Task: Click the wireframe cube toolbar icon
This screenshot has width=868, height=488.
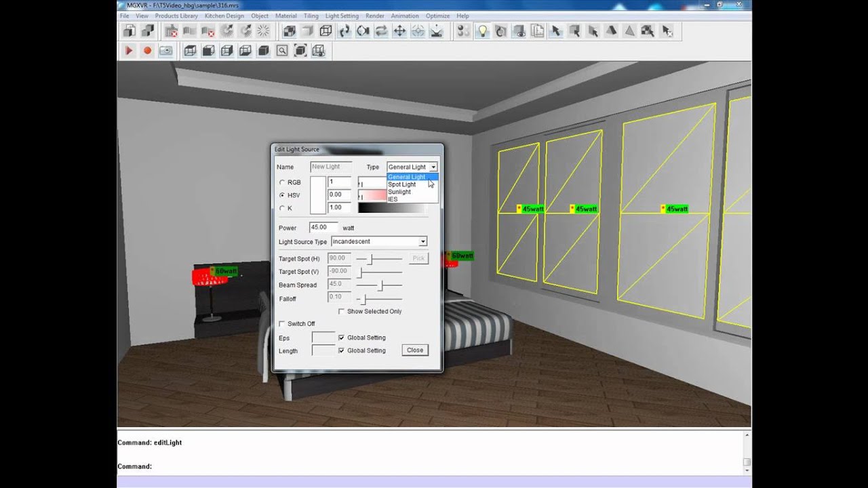Action: [x=325, y=30]
